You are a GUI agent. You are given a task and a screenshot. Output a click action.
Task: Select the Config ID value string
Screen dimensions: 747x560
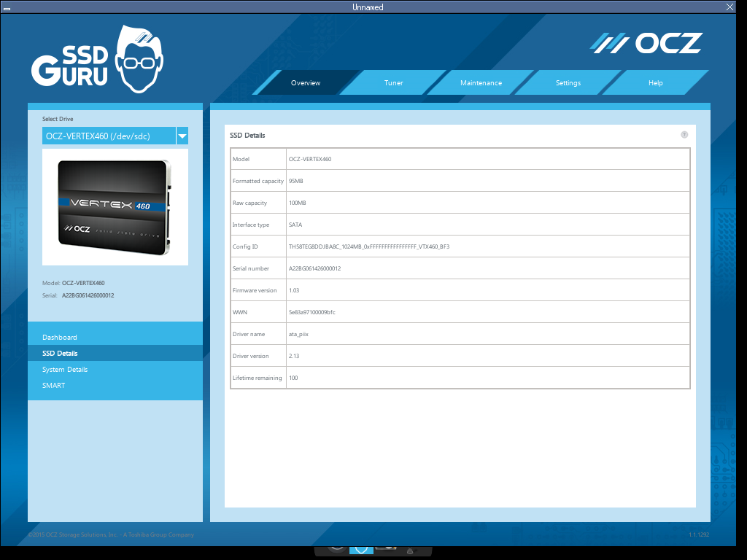pyautogui.click(x=368, y=246)
